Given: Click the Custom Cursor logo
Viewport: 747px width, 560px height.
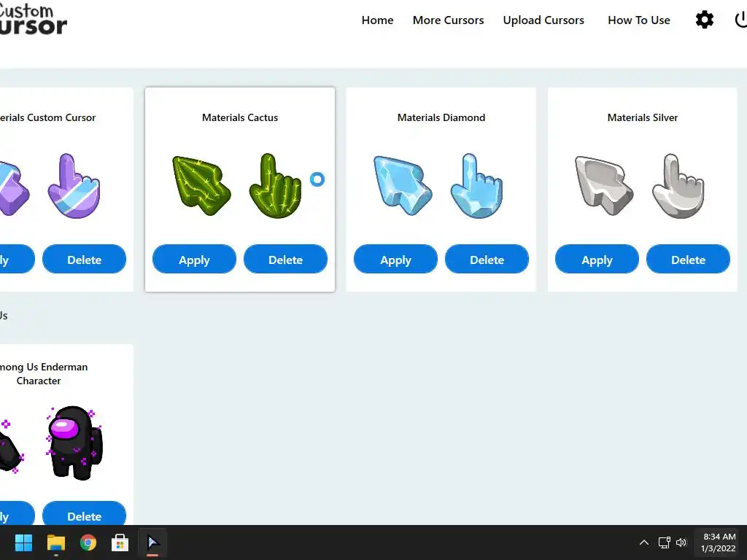Looking at the screenshot, I should [32, 19].
